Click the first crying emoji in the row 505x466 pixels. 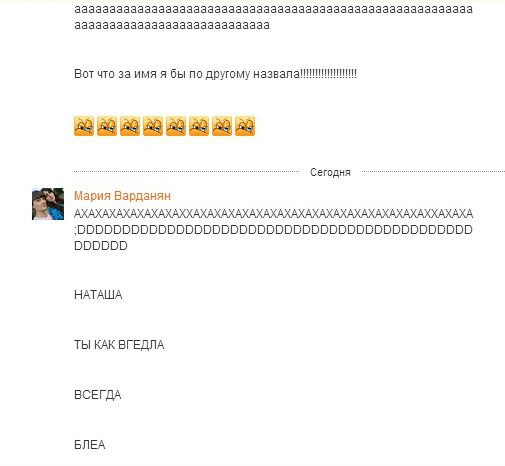(84, 126)
